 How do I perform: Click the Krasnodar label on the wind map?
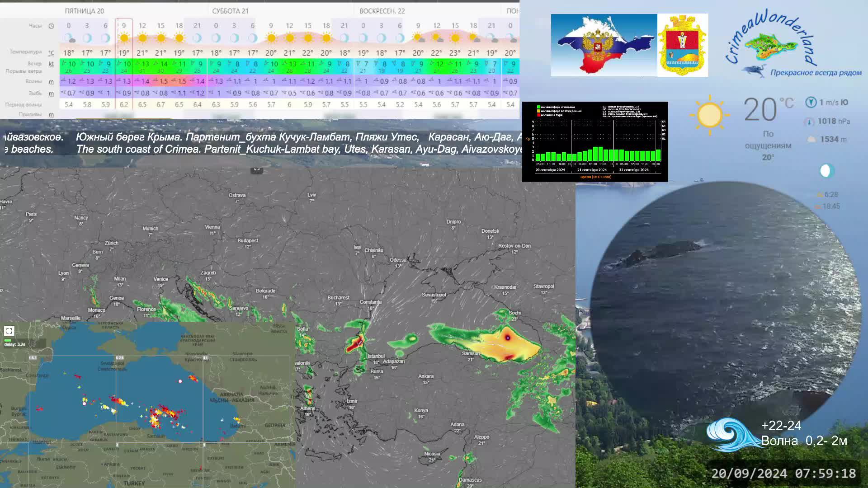505,287
